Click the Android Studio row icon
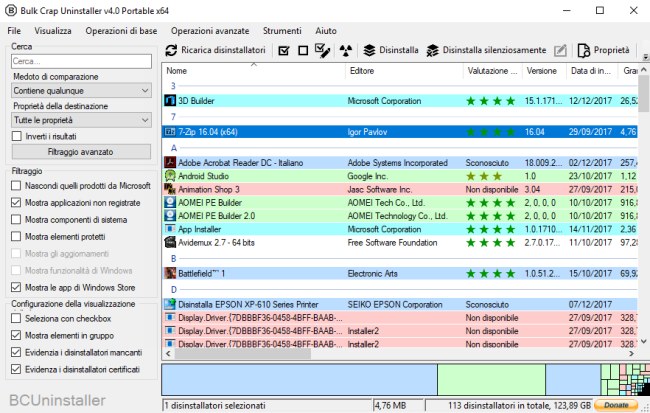Screen dimensions: 650x413 coord(170,176)
